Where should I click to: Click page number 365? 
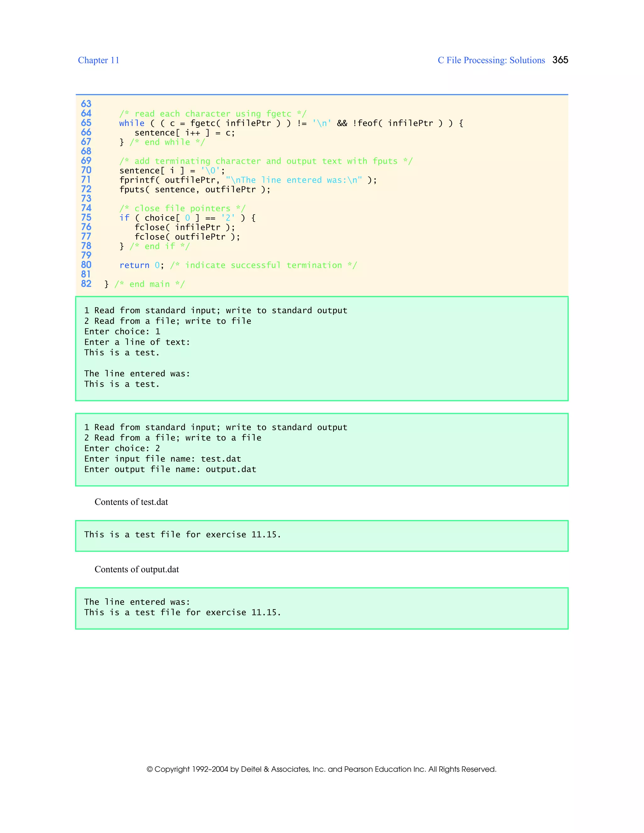(x=560, y=60)
